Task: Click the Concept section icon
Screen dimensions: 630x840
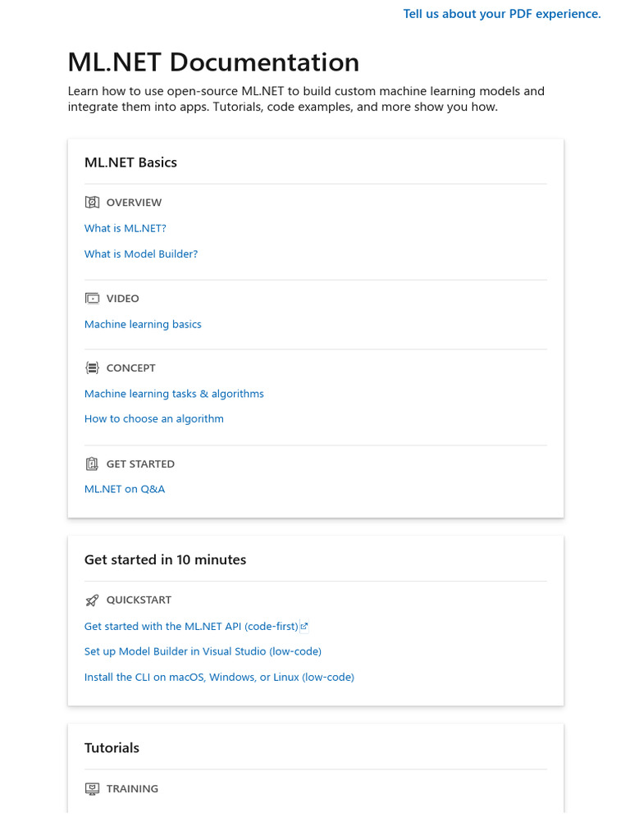Action: [92, 368]
